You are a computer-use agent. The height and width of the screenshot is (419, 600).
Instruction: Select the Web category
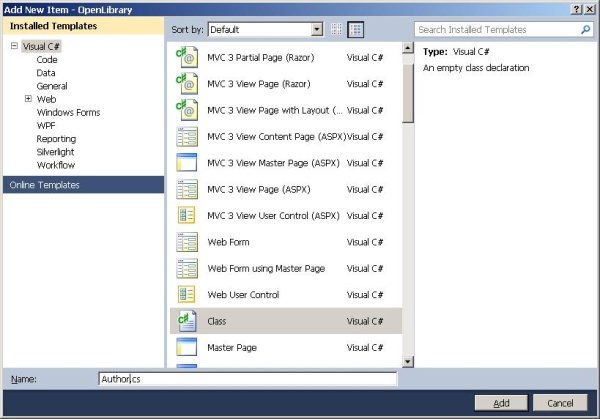coord(46,99)
